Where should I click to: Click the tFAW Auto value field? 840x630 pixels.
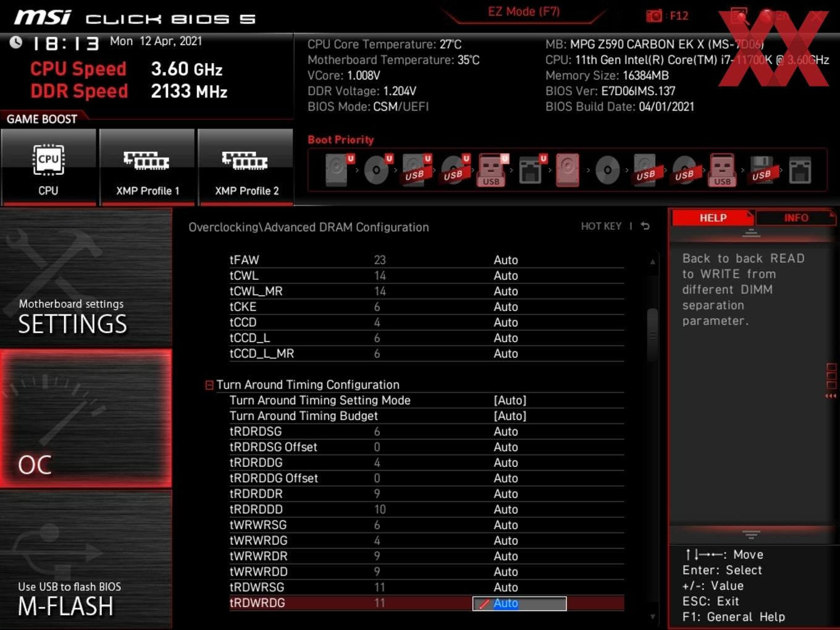pos(506,260)
